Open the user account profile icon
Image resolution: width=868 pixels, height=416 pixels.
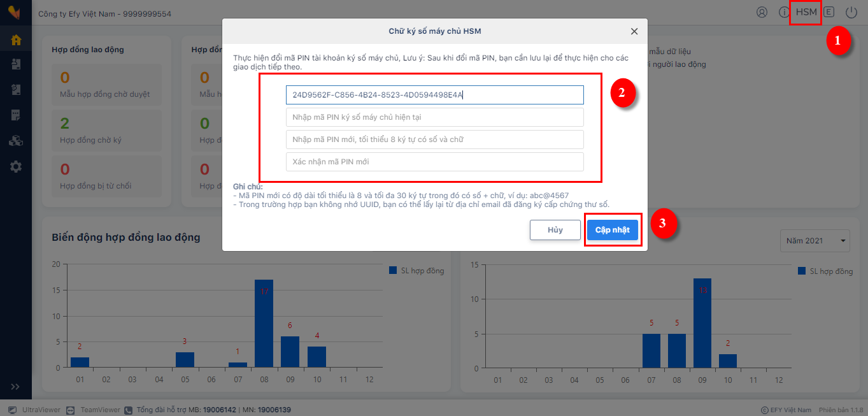point(762,12)
